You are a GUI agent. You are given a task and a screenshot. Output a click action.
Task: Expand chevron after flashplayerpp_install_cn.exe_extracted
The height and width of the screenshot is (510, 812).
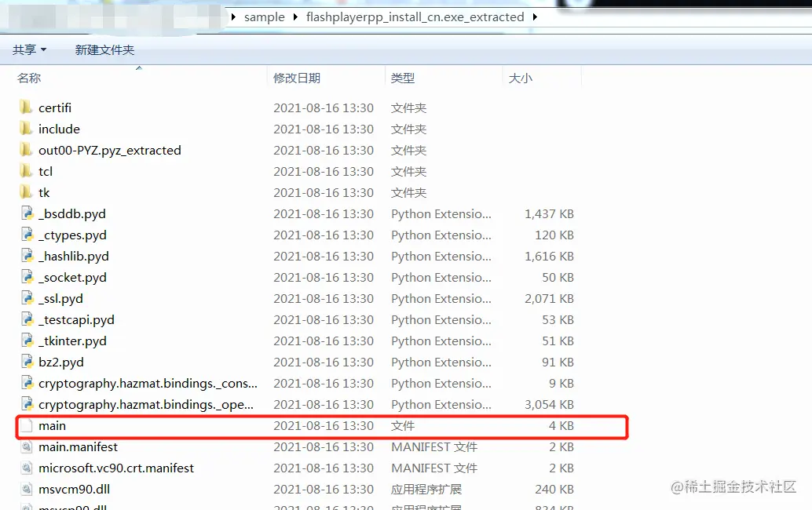tap(536, 16)
